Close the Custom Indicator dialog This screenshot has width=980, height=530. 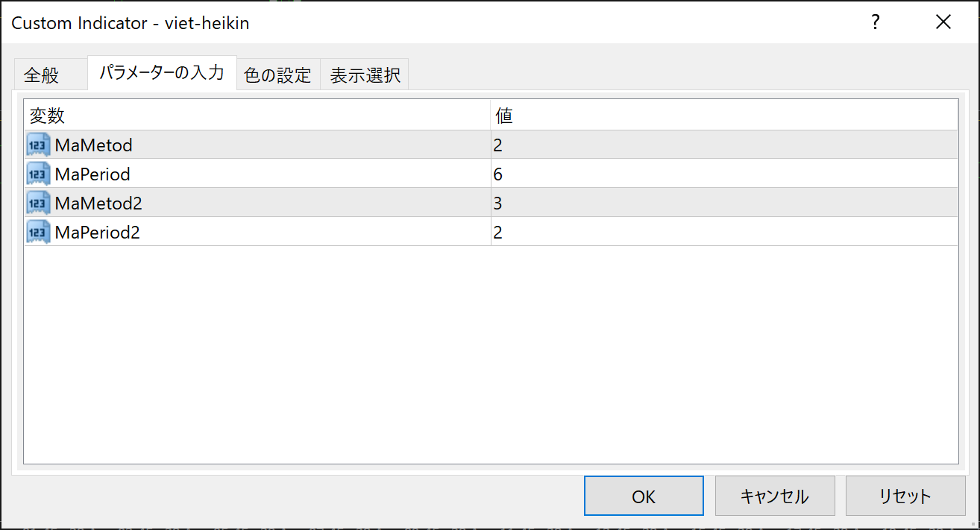tap(943, 23)
